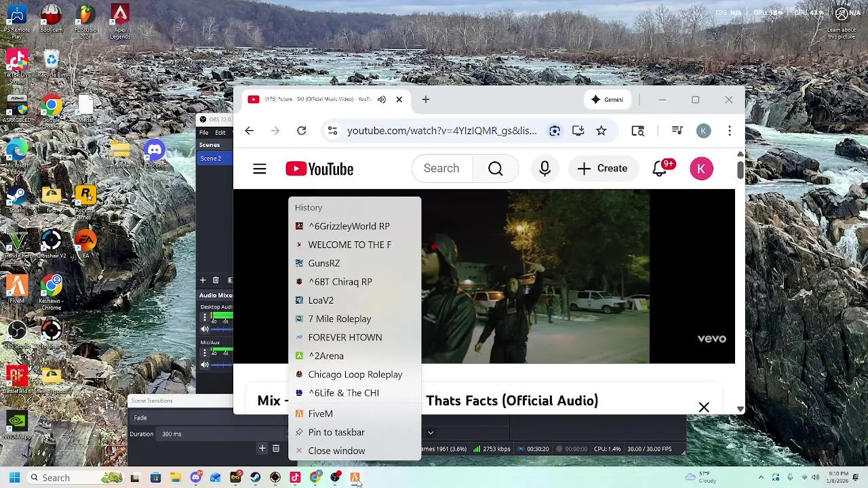
Task: Remove scene with OBS trash button
Action: coord(216,280)
